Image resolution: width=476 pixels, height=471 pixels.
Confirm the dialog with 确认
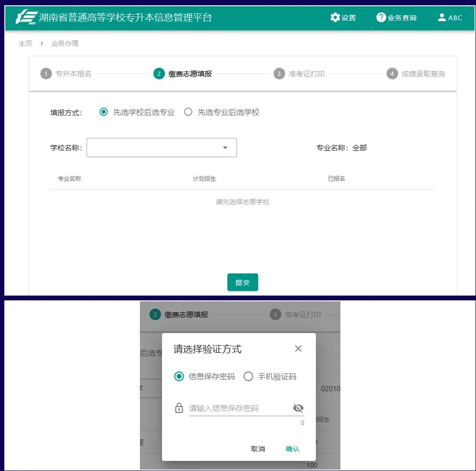(292, 448)
